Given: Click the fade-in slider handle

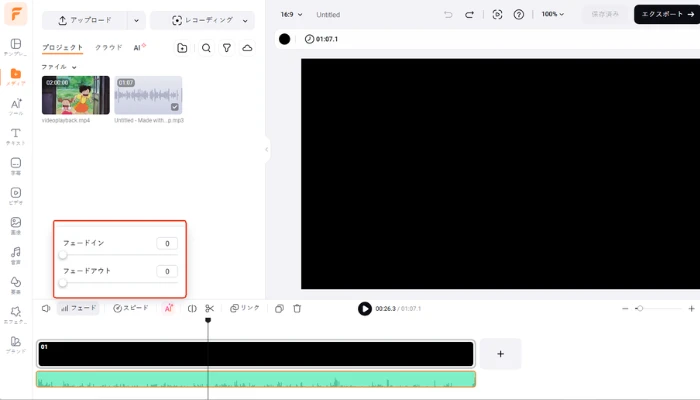Looking at the screenshot, I should [63, 255].
